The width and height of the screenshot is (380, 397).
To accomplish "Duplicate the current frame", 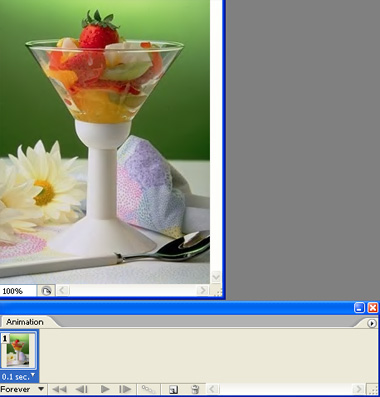I will [x=173, y=389].
